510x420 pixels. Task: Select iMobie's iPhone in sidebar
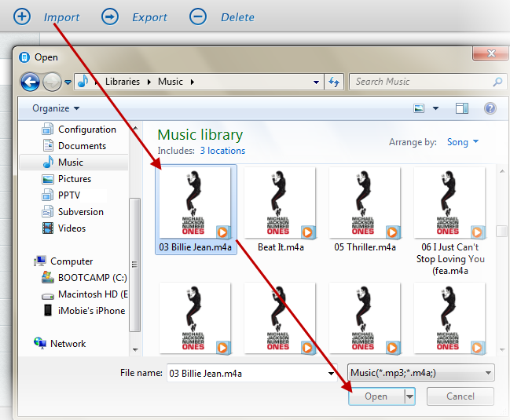[x=91, y=311]
